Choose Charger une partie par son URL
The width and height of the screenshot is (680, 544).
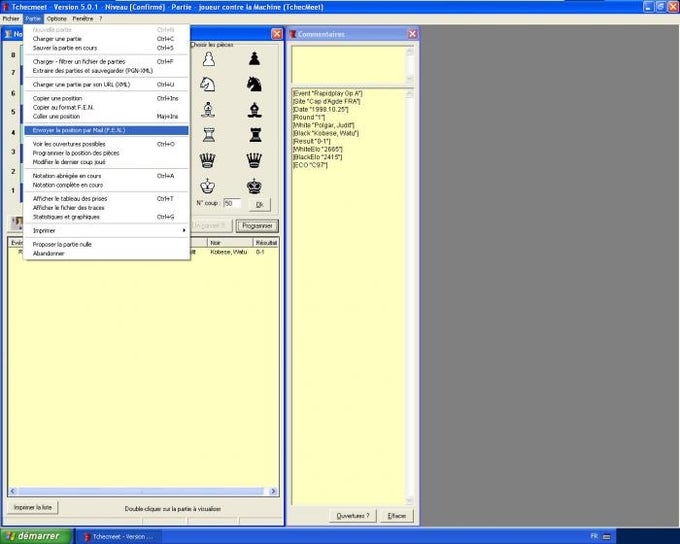[x=106, y=85]
